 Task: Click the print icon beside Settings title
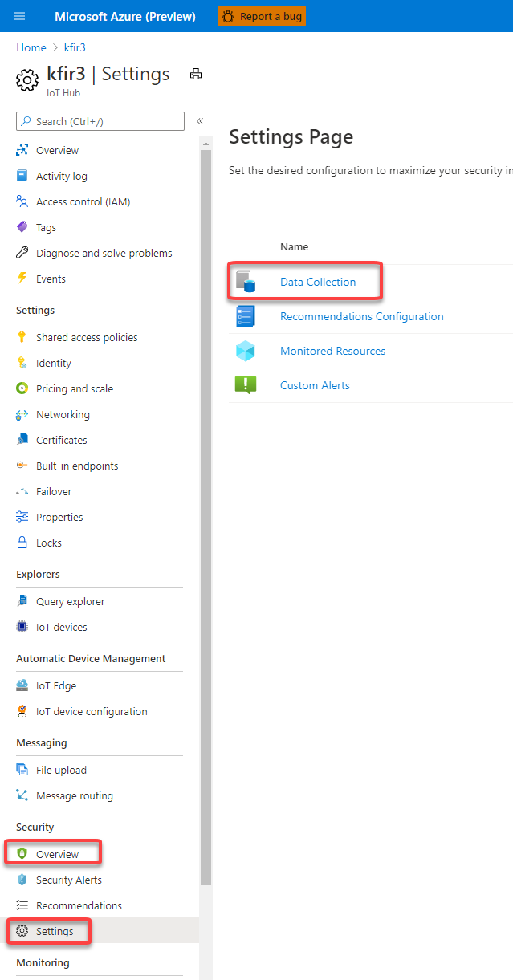pyautogui.click(x=196, y=74)
